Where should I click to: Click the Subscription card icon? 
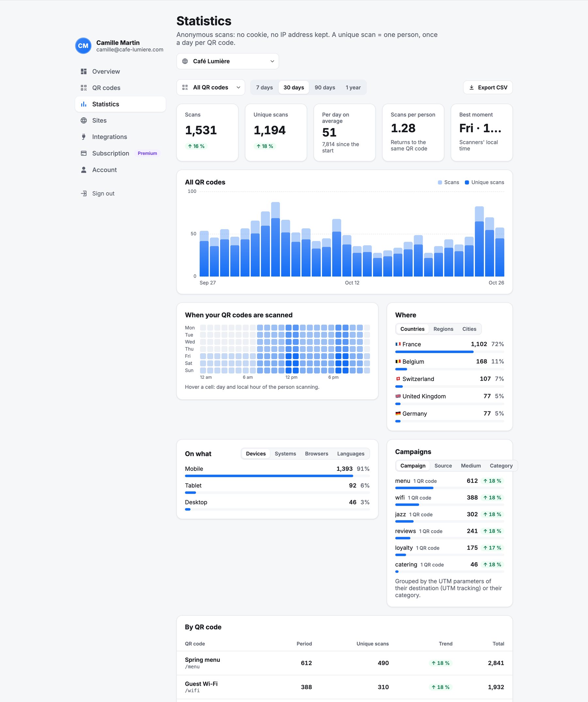(84, 153)
